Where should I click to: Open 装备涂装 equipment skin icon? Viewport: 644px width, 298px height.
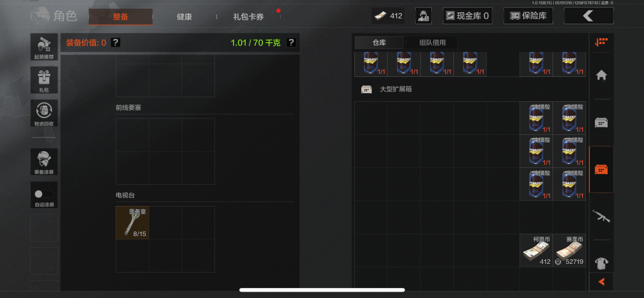44,162
